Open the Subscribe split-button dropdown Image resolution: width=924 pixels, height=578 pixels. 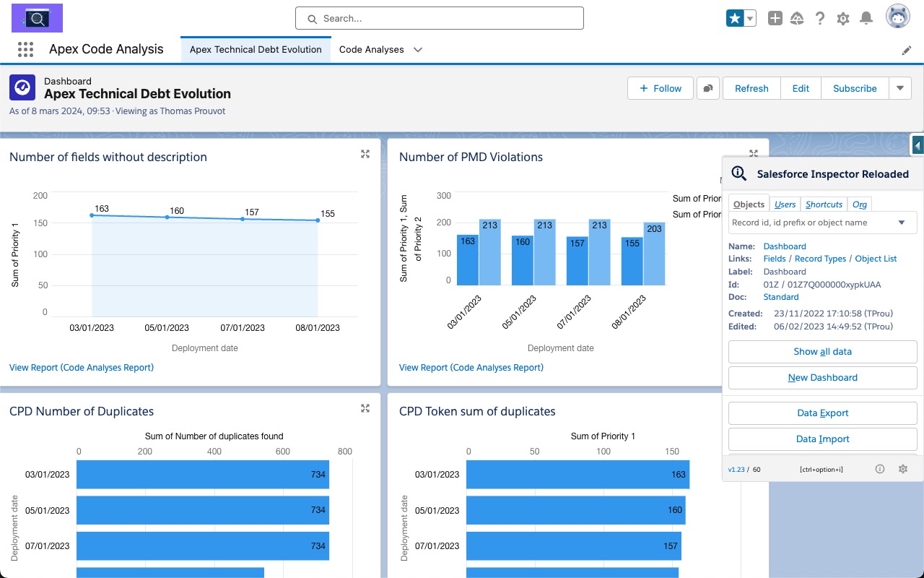pos(899,88)
